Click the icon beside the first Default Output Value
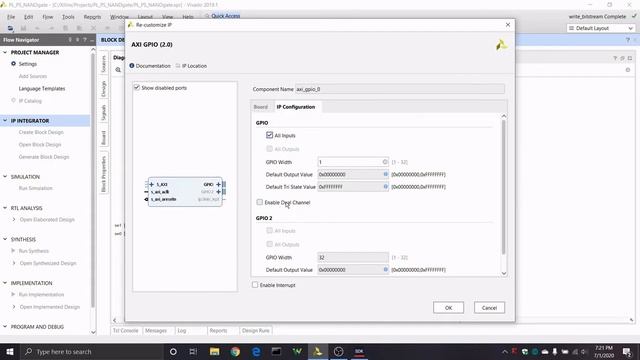Screen dimensions: 640x360 point(385,174)
